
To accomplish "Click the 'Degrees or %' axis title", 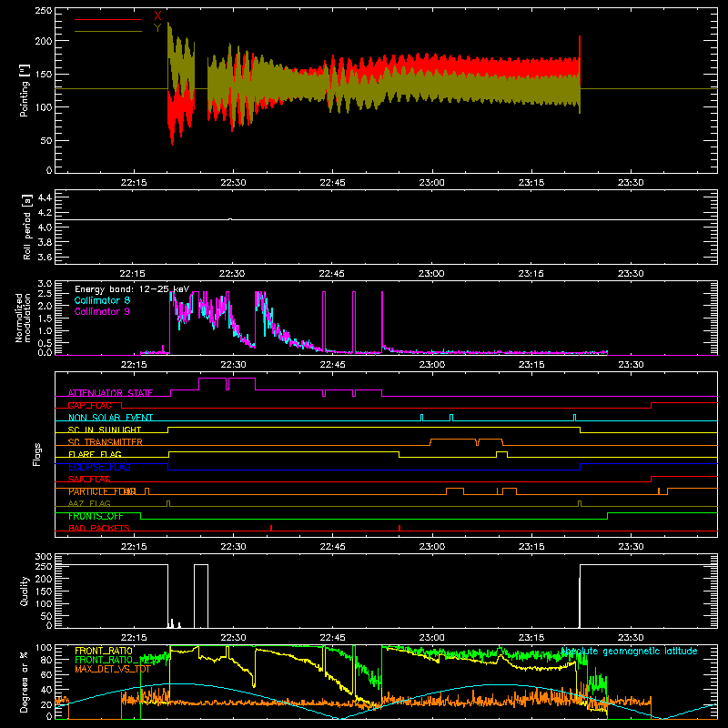I will tap(25, 682).
